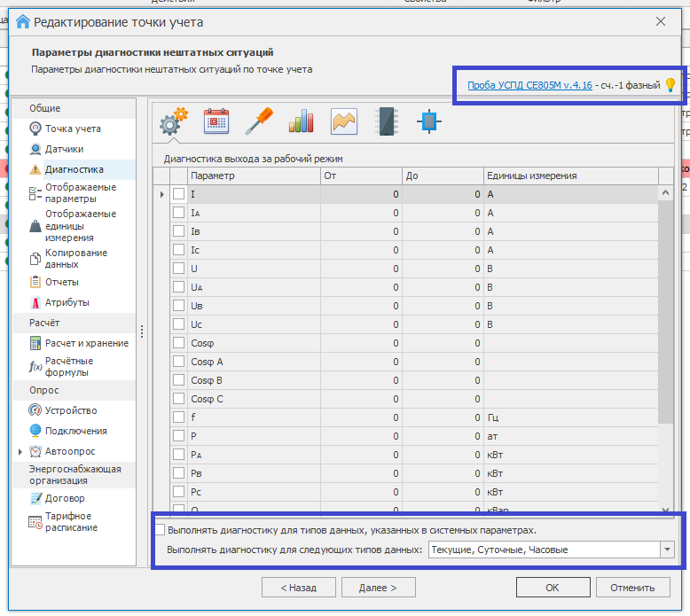Select the gears diagnostics tab icon

[x=173, y=121]
